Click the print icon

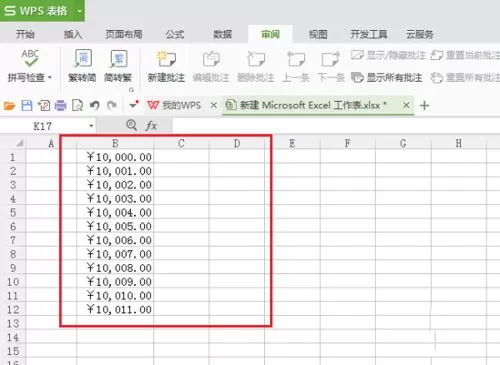click(61, 106)
